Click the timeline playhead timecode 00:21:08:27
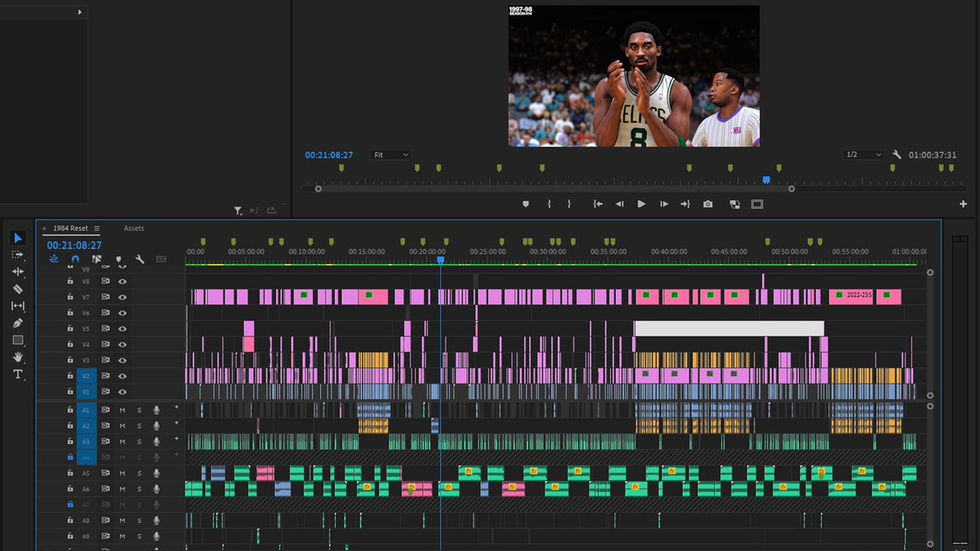 (74, 245)
